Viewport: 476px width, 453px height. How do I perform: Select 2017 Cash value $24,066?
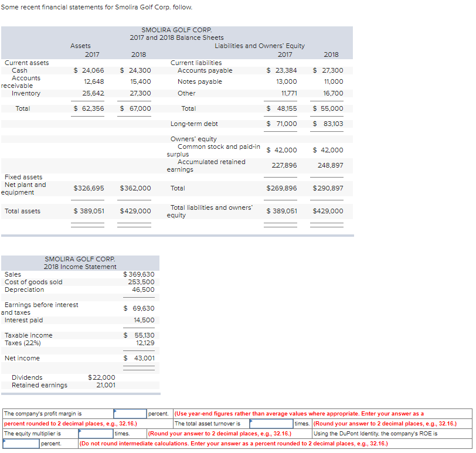tap(89, 70)
